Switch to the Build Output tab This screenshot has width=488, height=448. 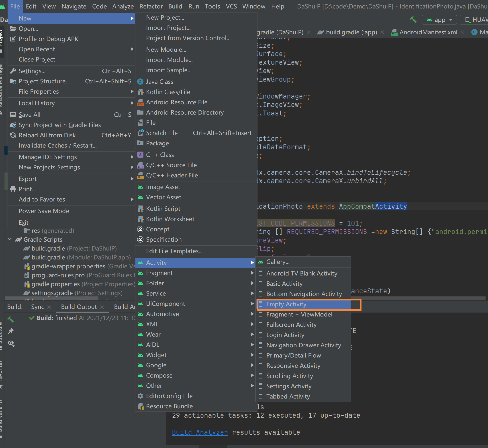[x=79, y=307]
